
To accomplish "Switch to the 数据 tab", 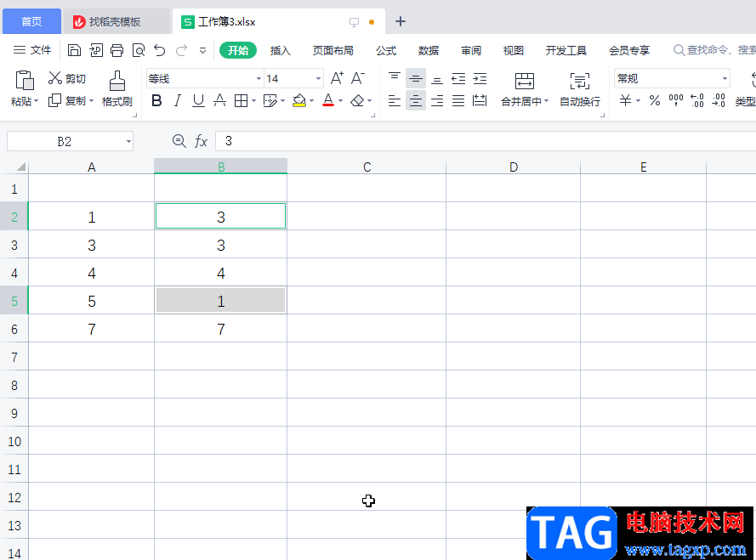I will pos(428,50).
